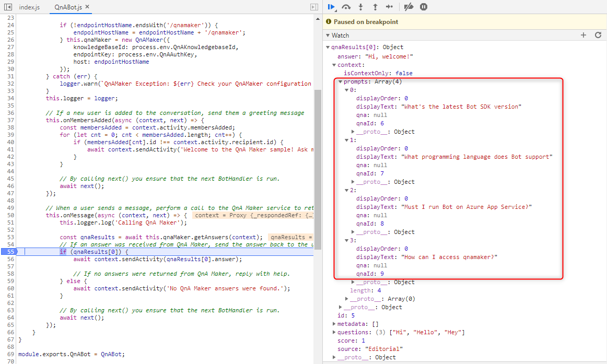This screenshot has width=607, height=364.
Task: Resume script execution
Action: click(x=331, y=7)
